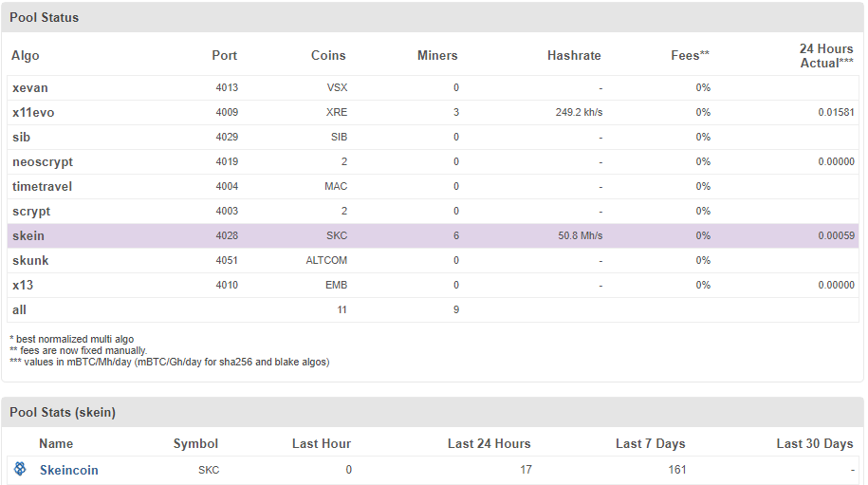Image resolution: width=868 pixels, height=485 pixels.
Task: Click the Pool Status panel title
Action: tap(45, 18)
